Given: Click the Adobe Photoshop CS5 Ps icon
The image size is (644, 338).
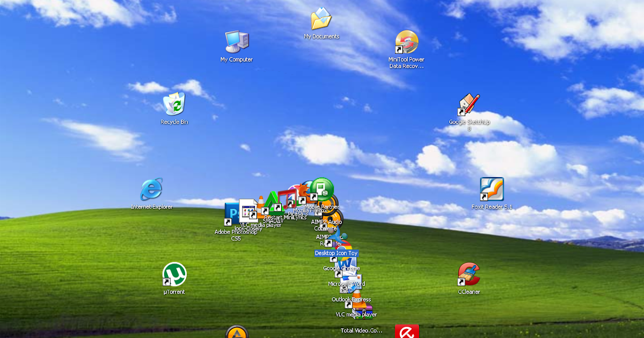Looking at the screenshot, I should [232, 214].
